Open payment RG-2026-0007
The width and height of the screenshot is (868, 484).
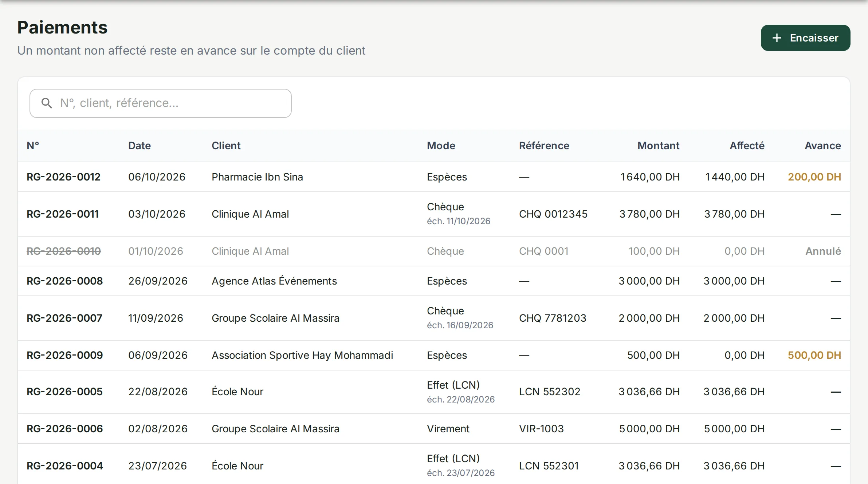(64, 318)
